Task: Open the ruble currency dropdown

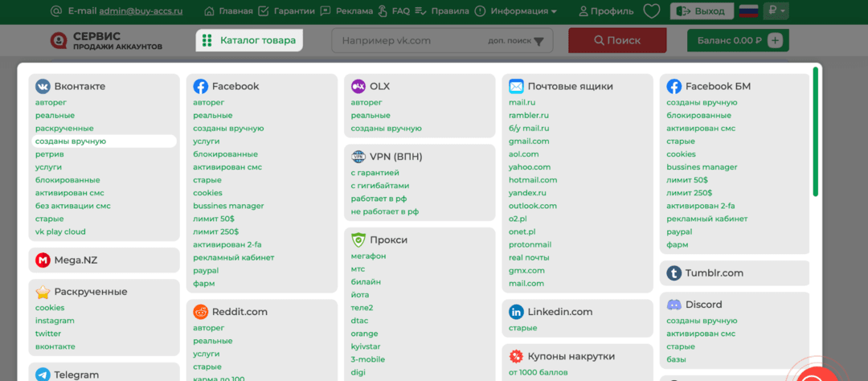Action: pos(776,11)
